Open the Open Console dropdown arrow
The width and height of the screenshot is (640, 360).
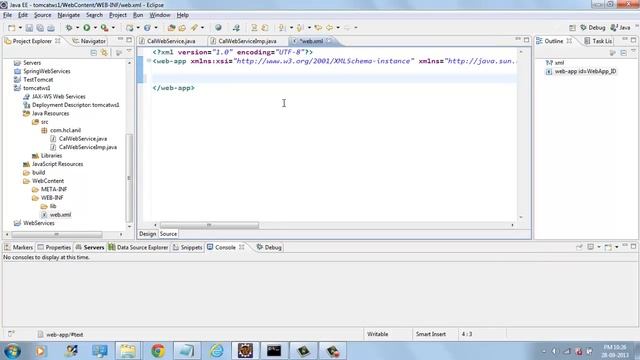(616, 247)
